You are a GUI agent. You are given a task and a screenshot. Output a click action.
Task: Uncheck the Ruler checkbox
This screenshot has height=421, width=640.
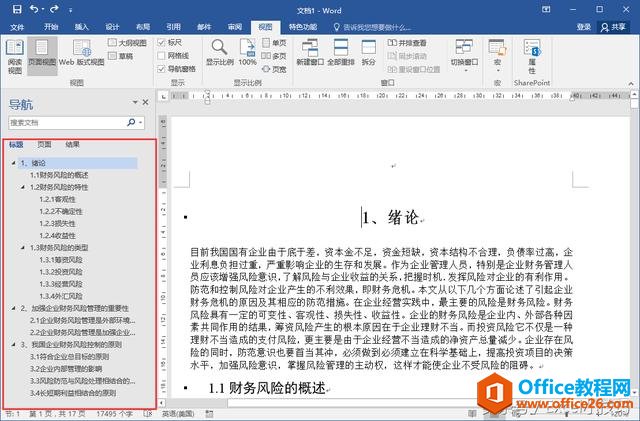tap(161, 42)
